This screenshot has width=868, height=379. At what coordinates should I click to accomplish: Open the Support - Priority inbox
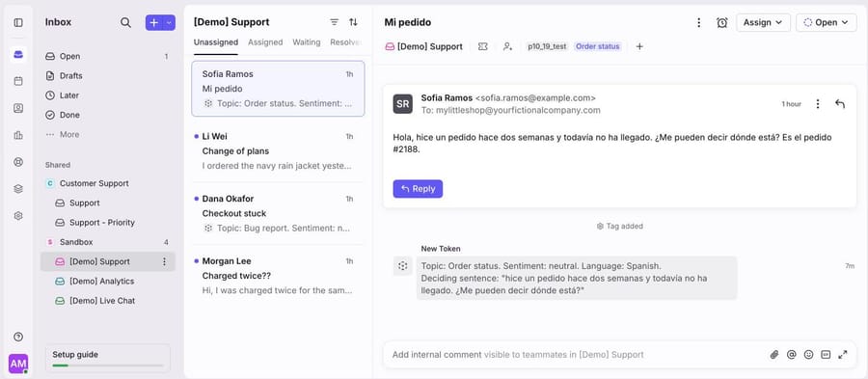point(108,223)
